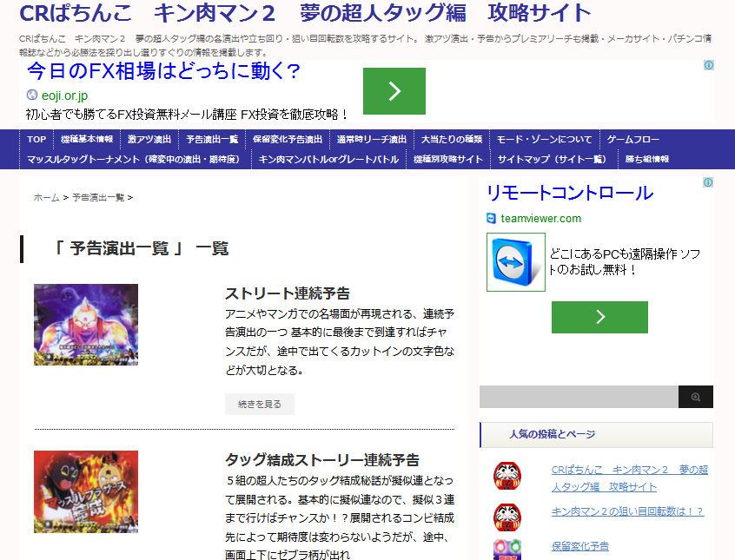Viewport: 735px width, 560px height.
Task: Click 続きを見る button for ストリート連続予告
Action: pos(260,404)
